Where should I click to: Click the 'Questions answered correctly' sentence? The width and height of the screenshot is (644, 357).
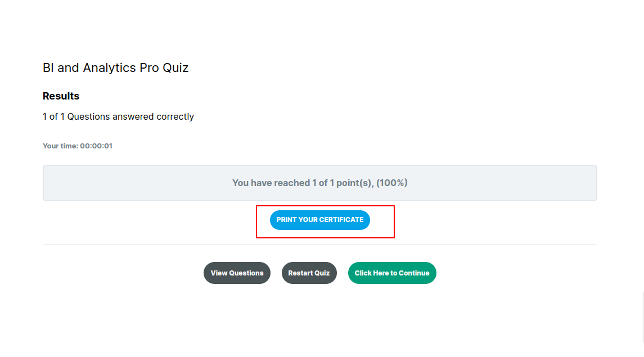(130, 117)
